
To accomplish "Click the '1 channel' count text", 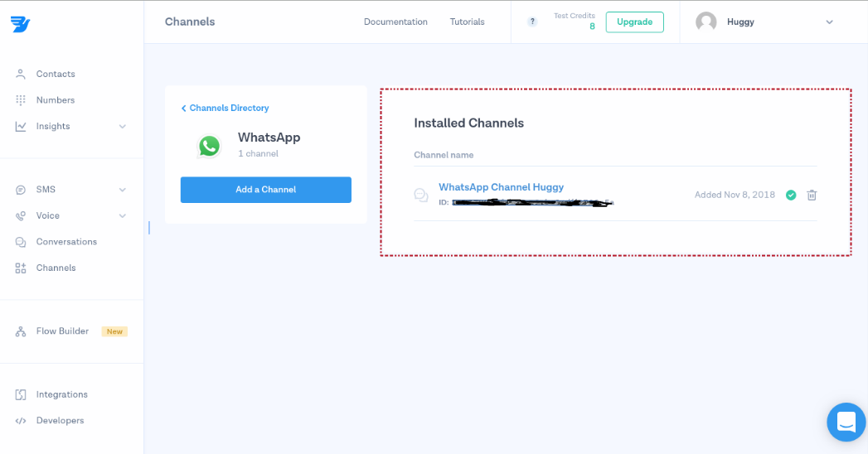I will click(x=258, y=154).
